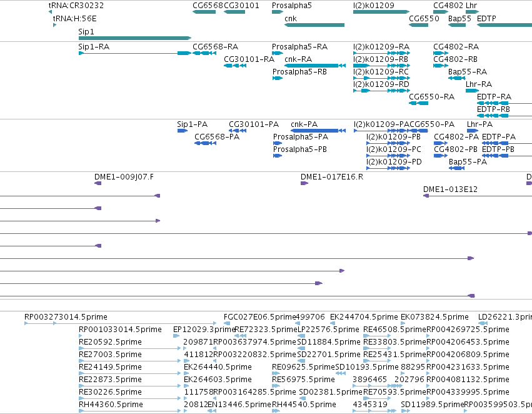Select the RP004269725.5prime EST label
This screenshot has width=532, height=414.
point(468,330)
